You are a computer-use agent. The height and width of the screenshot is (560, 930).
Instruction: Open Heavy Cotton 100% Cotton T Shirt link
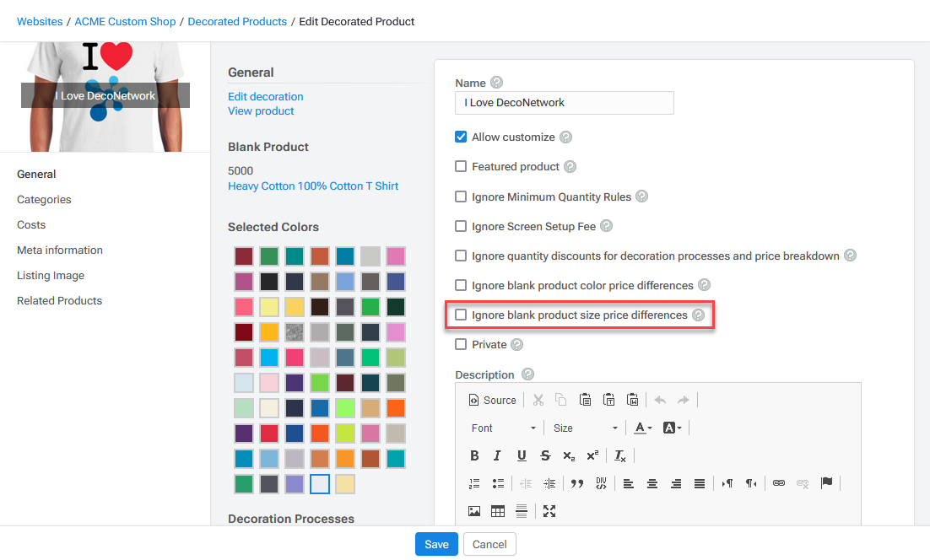[312, 186]
